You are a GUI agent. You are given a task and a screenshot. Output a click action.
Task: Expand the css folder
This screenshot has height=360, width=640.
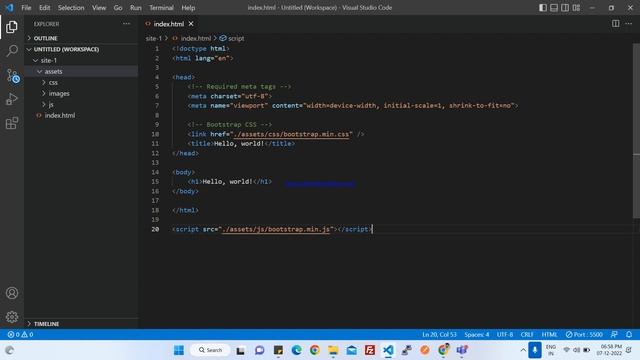click(x=82, y=82)
